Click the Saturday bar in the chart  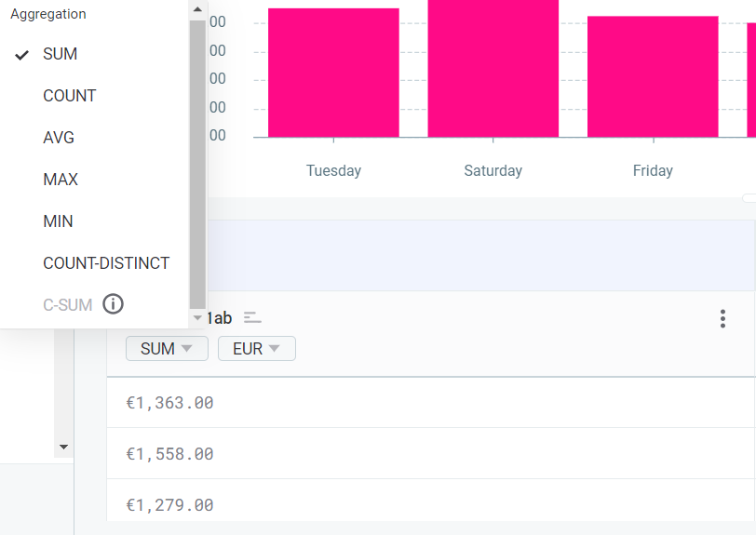(x=493, y=68)
